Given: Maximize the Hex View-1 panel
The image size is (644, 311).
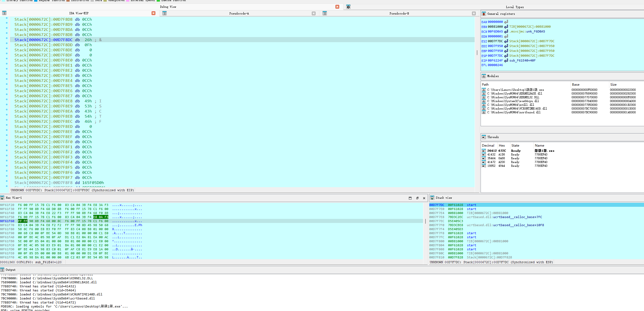Looking at the screenshot, I should [x=410, y=198].
